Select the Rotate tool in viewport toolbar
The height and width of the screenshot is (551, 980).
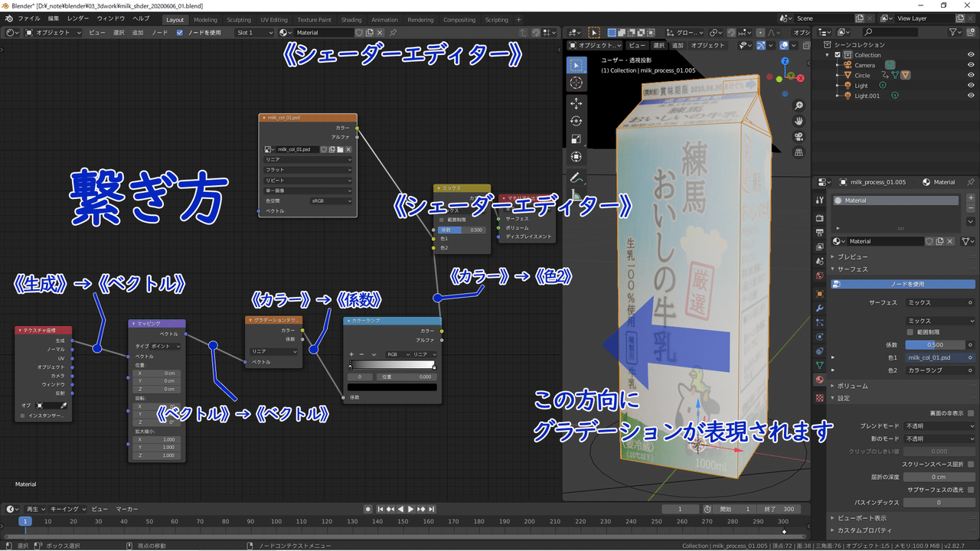[x=577, y=121]
